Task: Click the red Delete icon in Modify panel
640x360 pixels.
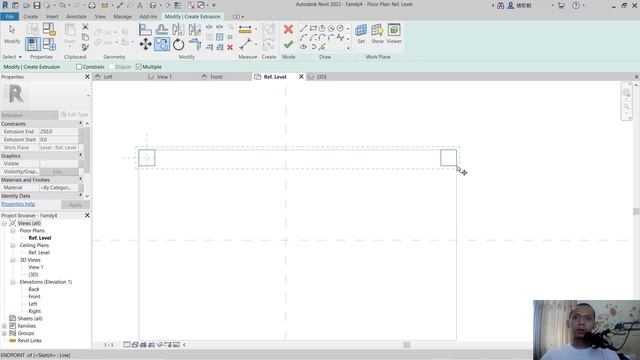Action: 230,47
